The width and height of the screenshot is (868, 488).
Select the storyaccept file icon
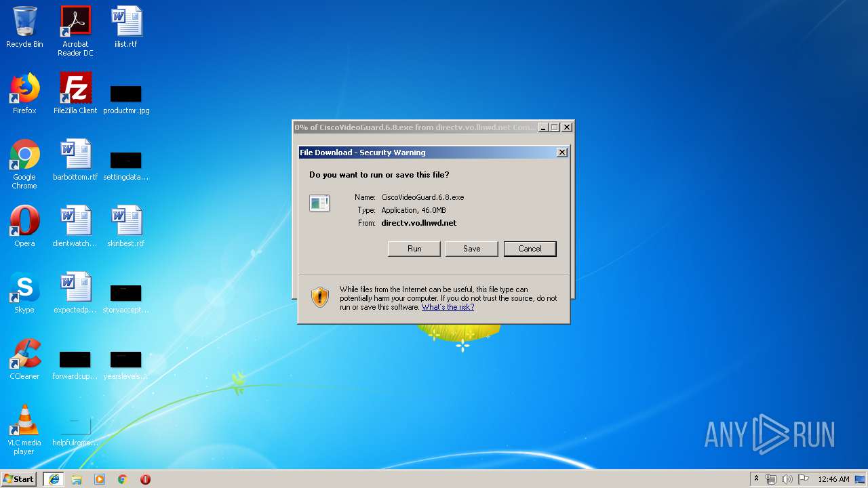click(x=126, y=299)
